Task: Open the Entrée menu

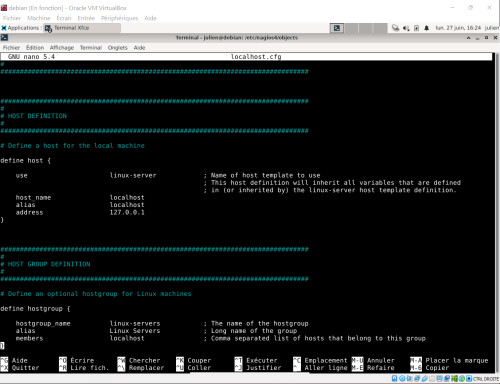Action: coord(86,18)
